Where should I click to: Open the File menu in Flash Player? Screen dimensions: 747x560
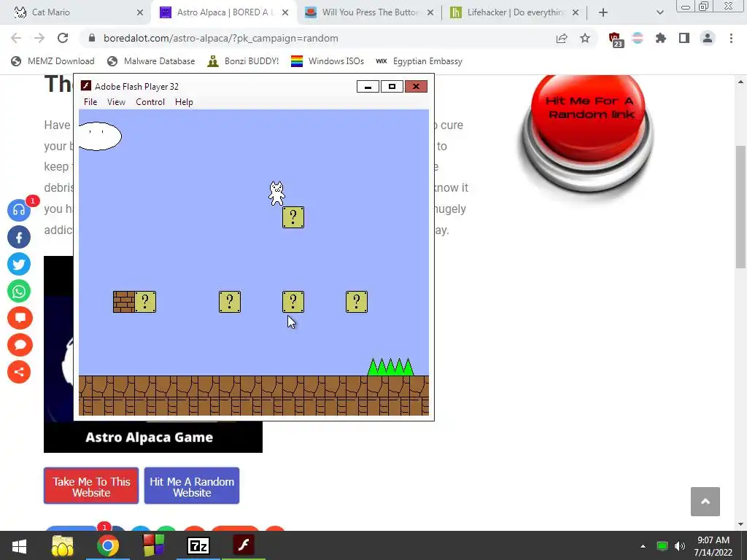[90, 102]
